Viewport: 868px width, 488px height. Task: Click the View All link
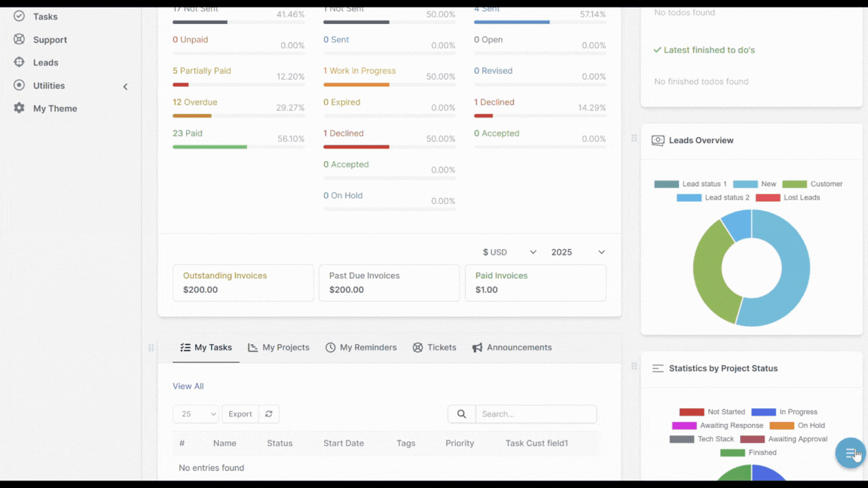[x=188, y=386]
